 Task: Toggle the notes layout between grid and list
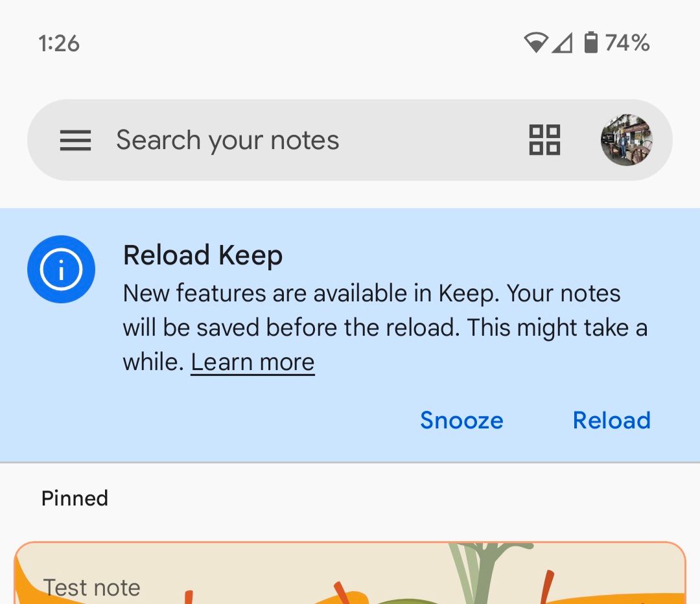(x=543, y=140)
